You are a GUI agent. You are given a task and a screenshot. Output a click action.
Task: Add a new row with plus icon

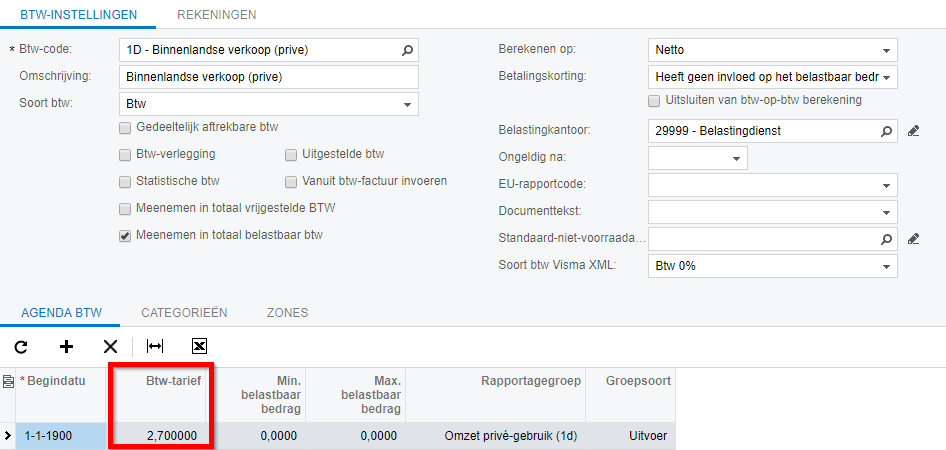click(x=66, y=346)
